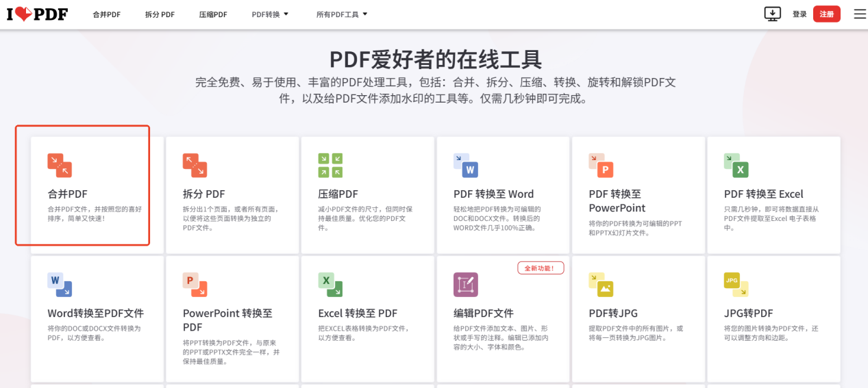Select the 压缩PDF card title

point(338,194)
